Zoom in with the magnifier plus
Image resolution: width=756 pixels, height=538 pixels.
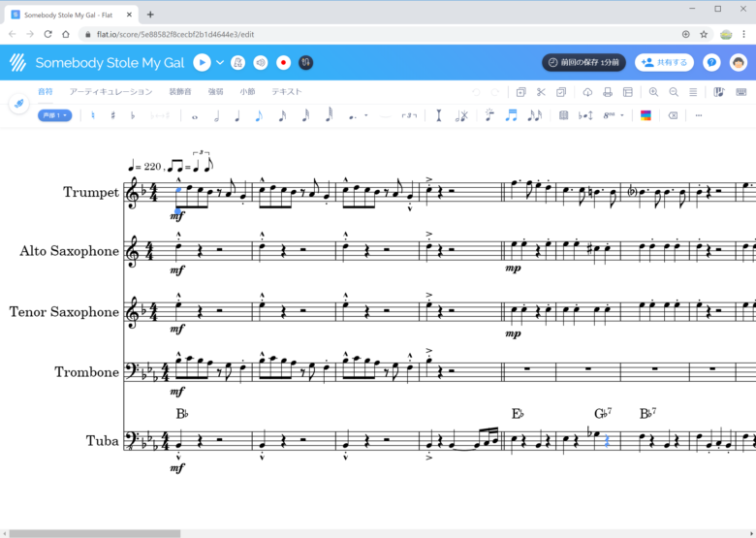[x=654, y=92]
